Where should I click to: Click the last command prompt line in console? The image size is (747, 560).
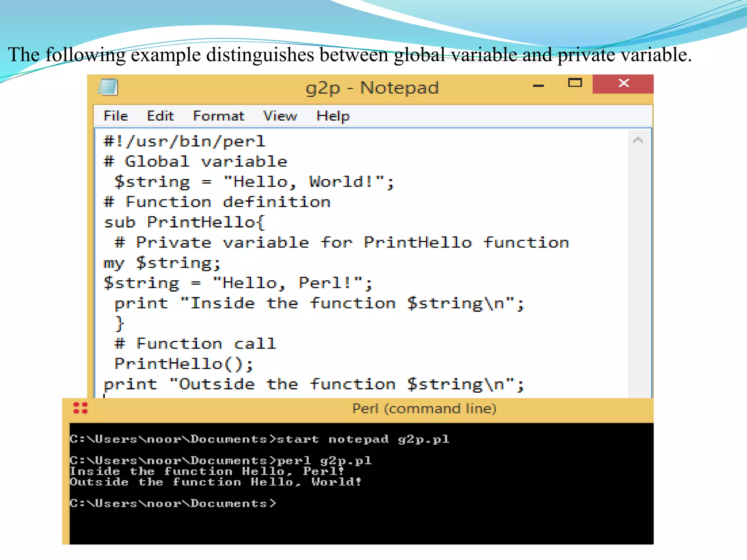pyautogui.click(x=173, y=503)
